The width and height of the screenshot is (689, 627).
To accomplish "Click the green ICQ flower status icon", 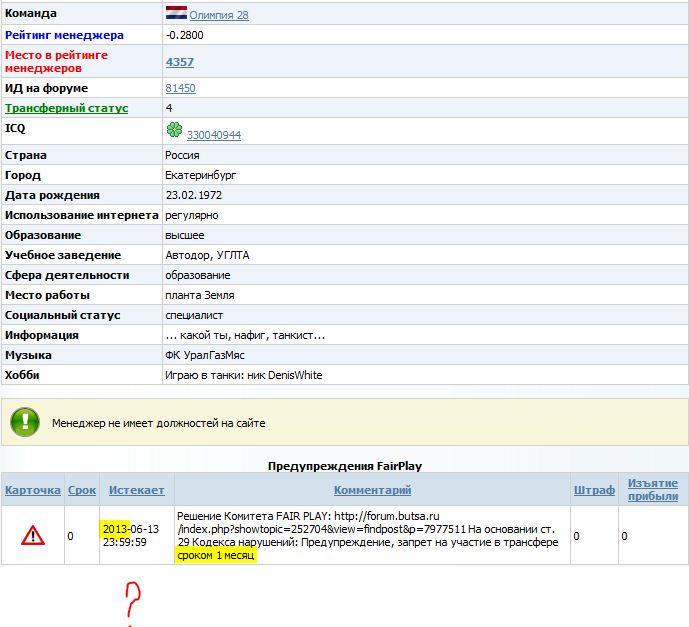I will (174, 131).
